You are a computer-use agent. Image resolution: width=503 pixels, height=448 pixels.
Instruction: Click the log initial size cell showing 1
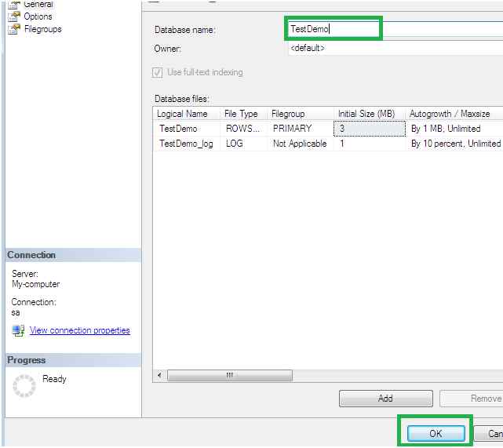click(x=370, y=144)
